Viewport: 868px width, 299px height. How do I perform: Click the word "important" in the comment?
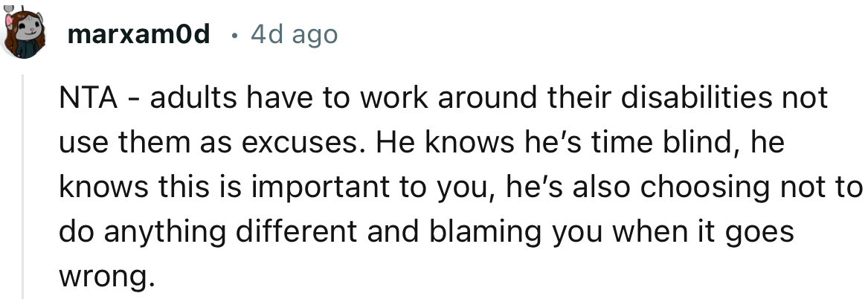pyautogui.click(x=311, y=187)
